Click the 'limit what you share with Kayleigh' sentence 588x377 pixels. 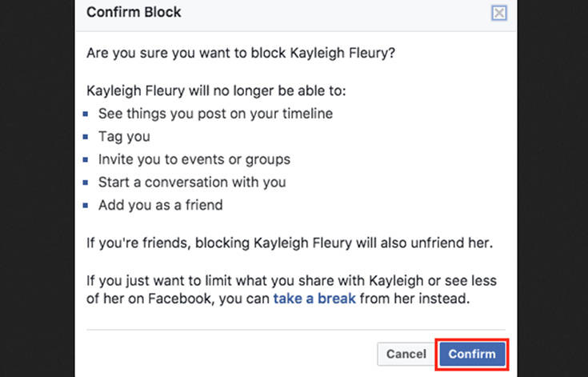[x=291, y=290]
